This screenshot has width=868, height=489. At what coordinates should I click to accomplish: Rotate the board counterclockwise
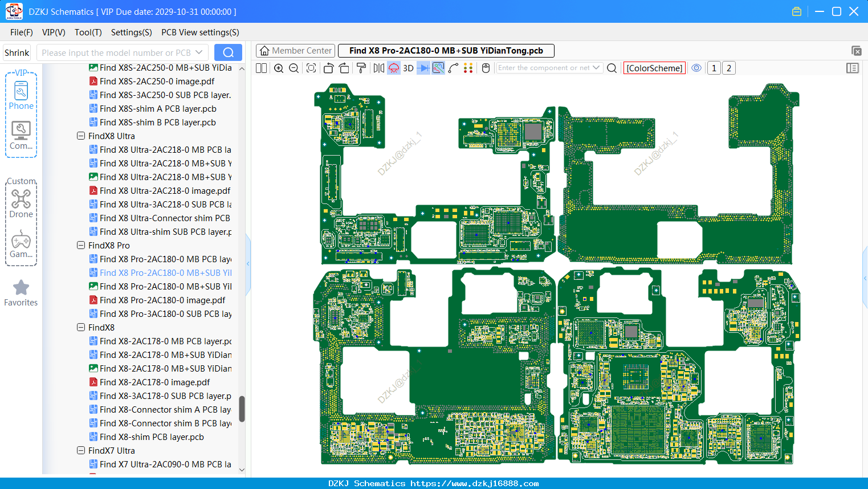click(x=328, y=68)
